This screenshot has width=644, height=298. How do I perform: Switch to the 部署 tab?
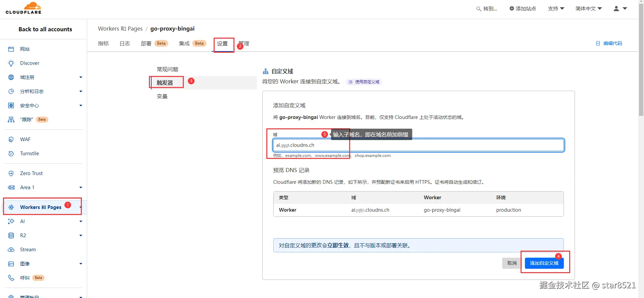(x=146, y=43)
